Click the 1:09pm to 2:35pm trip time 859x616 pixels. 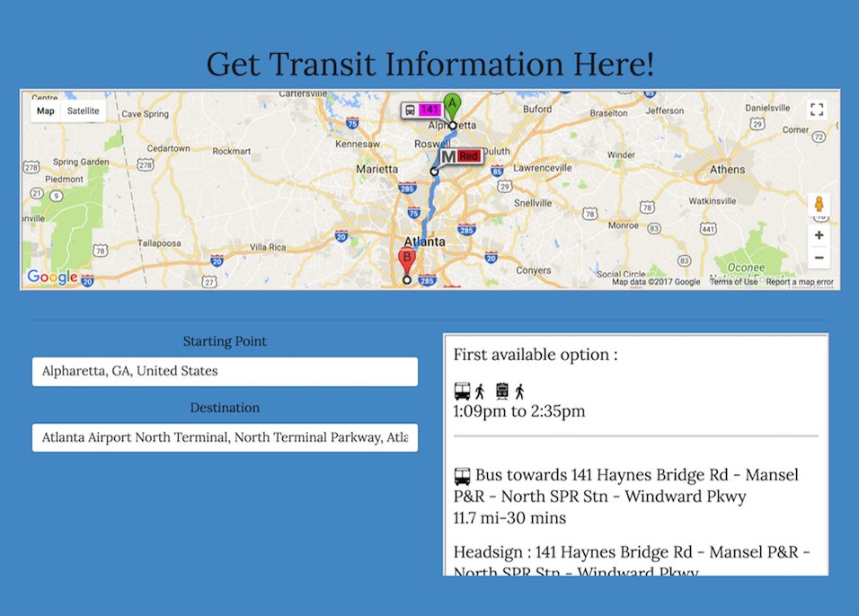point(519,411)
